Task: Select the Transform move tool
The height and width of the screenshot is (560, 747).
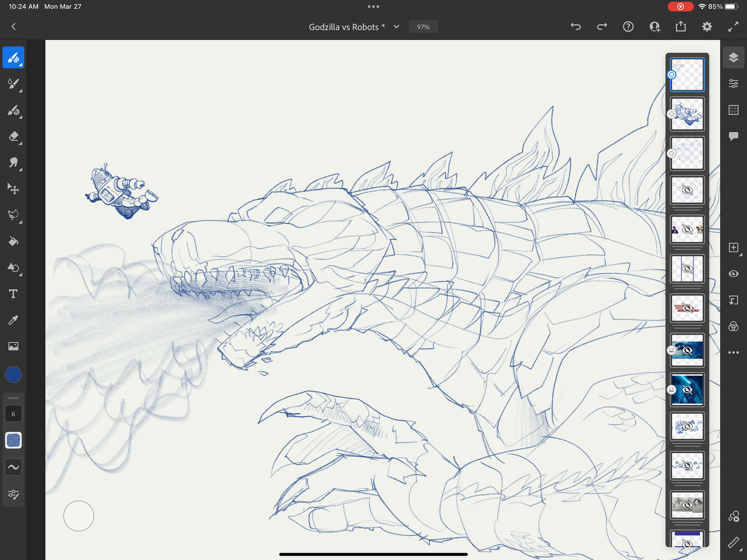Action: [13, 189]
